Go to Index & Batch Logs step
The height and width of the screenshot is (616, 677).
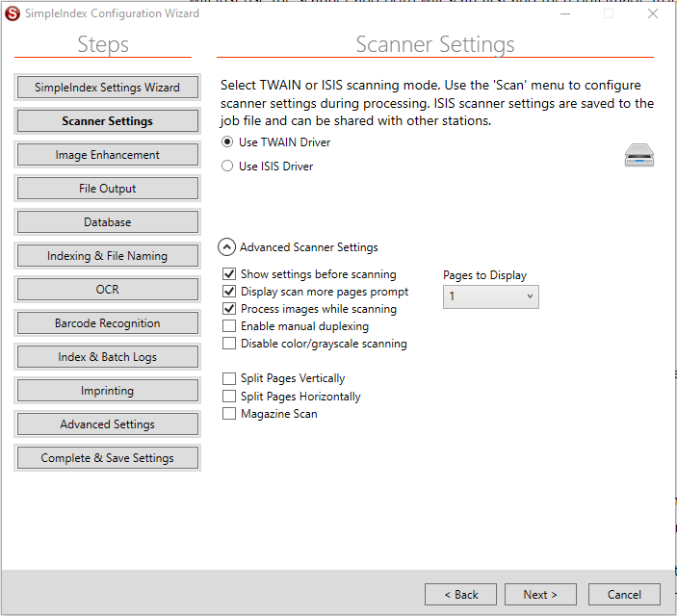click(108, 356)
